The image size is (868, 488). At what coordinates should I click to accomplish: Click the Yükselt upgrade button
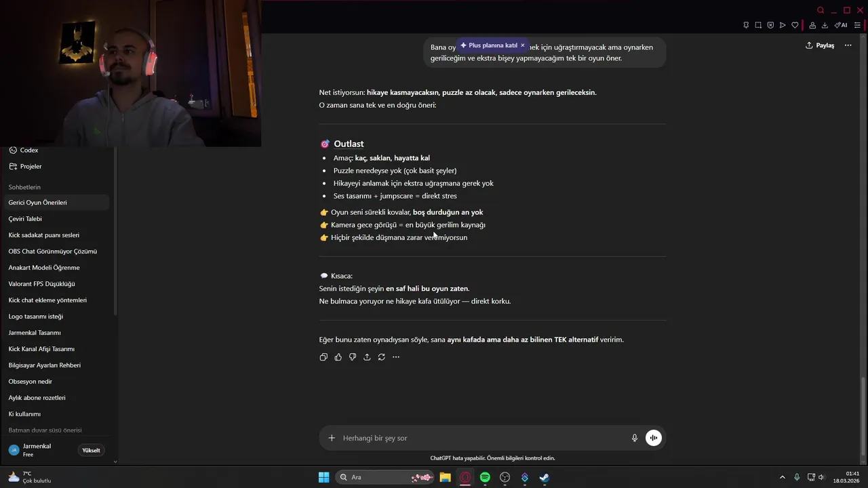(x=91, y=450)
